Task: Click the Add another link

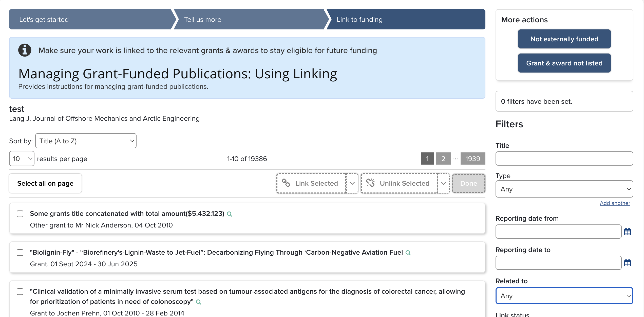Action: pos(615,203)
